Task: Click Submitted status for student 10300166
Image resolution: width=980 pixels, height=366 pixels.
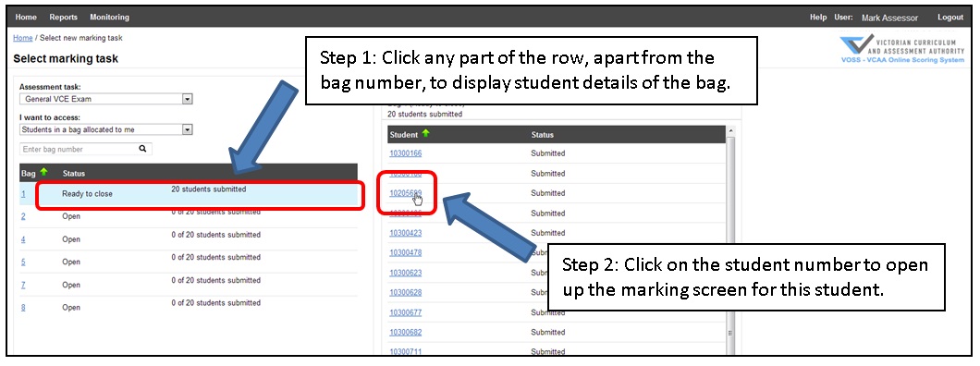Action: pyautogui.click(x=548, y=153)
